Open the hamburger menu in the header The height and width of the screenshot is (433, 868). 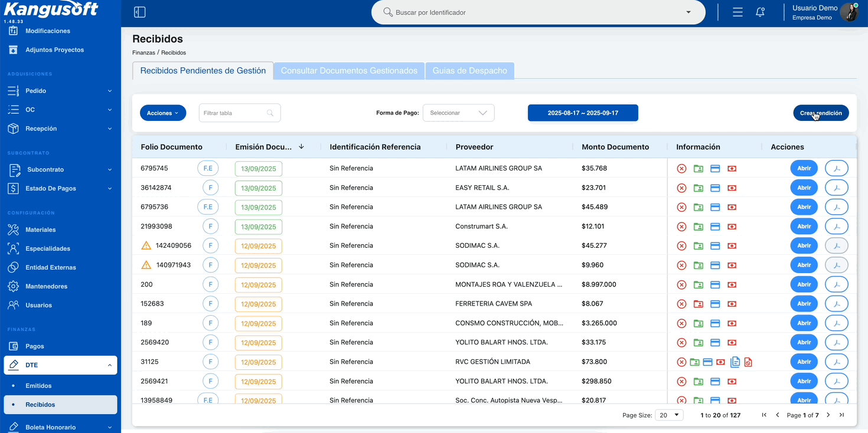click(738, 12)
